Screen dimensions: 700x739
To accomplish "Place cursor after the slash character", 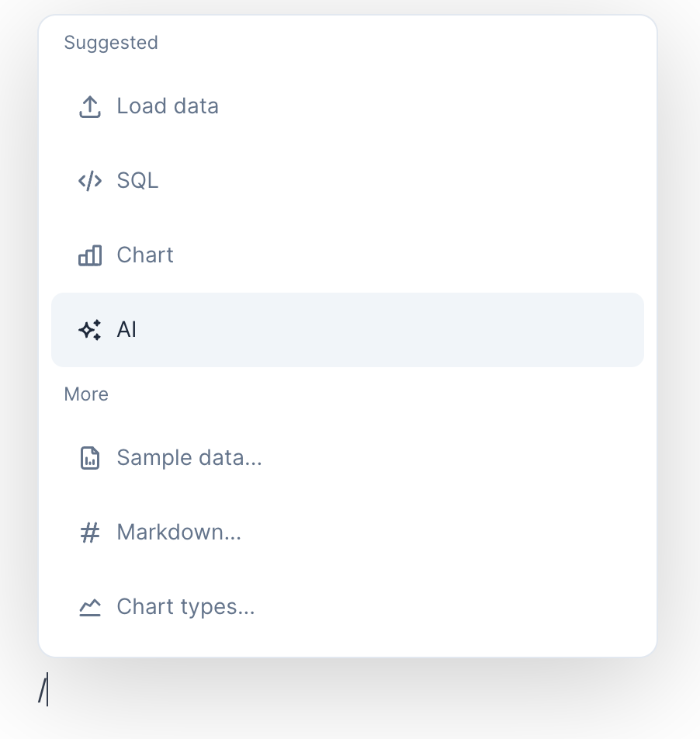I will (x=48, y=691).
